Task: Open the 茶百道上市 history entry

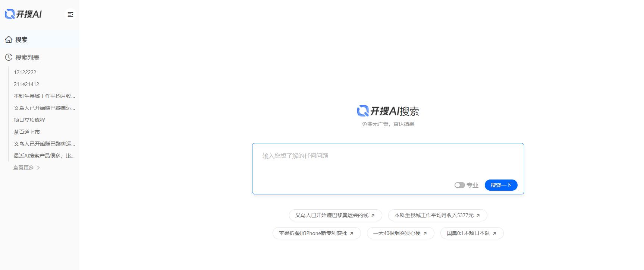Action: pyautogui.click(x=27, y=132)
